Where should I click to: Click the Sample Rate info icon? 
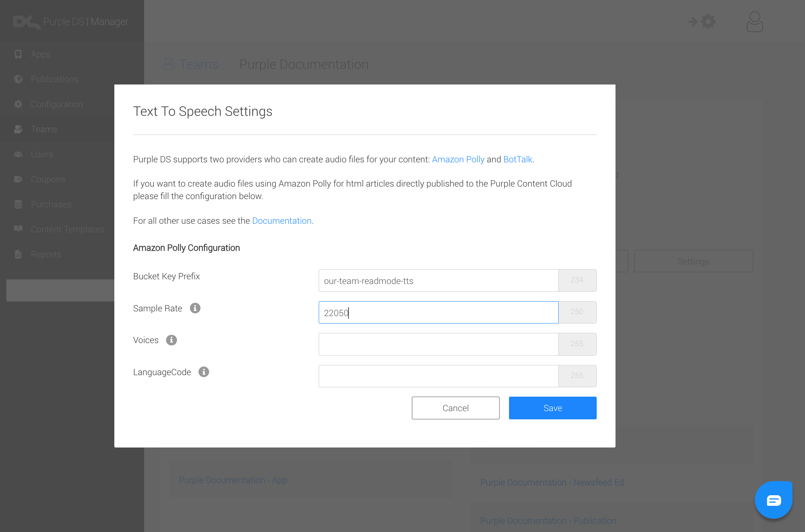point(195,308)
